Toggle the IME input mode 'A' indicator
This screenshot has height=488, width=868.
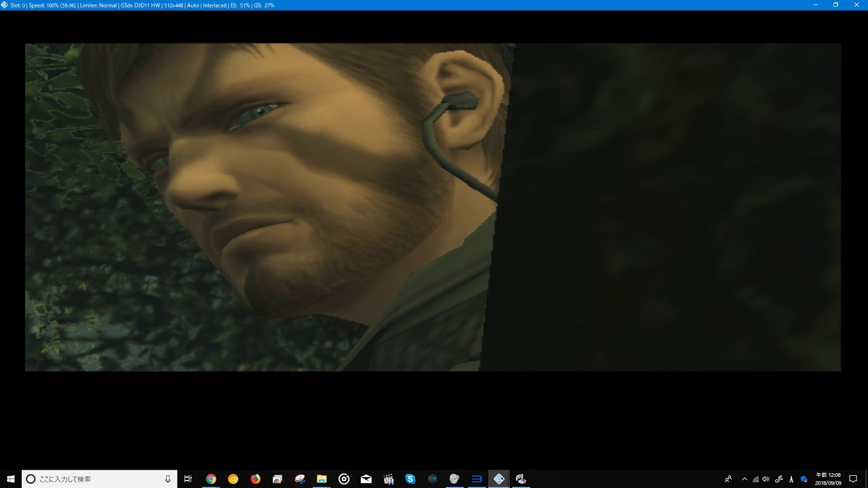click(791, 479)
